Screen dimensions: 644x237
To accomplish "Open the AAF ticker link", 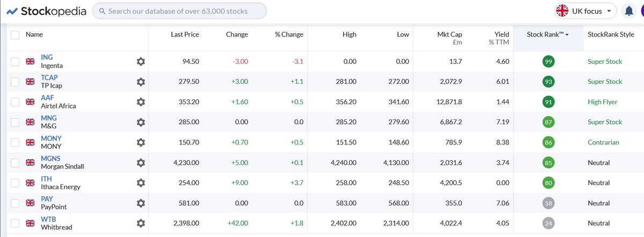I will pyautogui.click(x=48, y=98).
